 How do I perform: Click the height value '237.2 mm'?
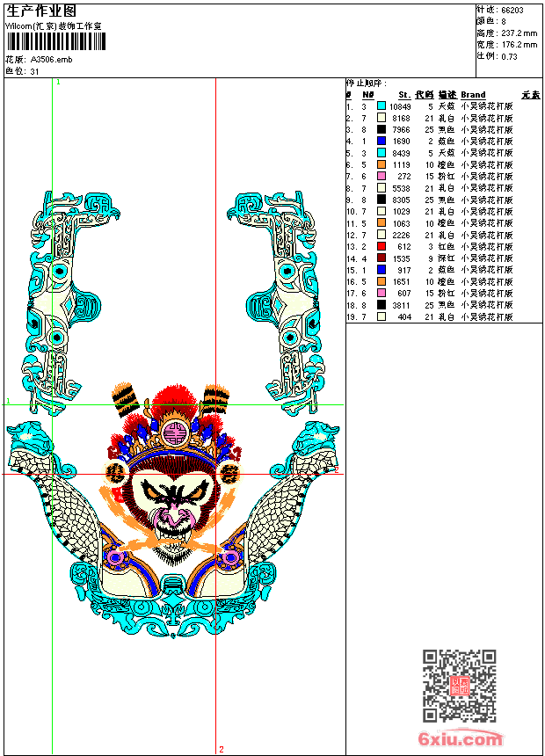point(519,33)
